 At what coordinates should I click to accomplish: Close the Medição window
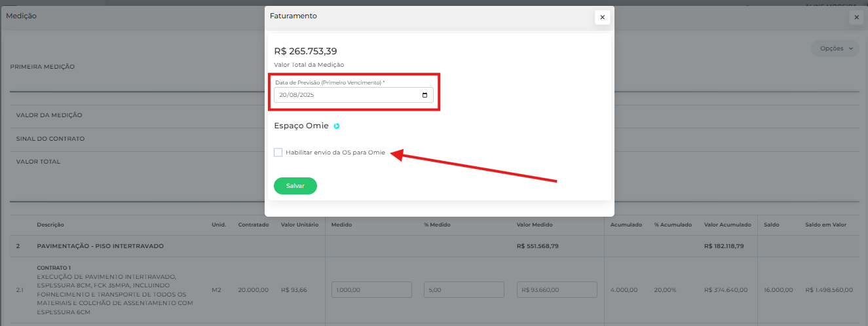[856, 18]
